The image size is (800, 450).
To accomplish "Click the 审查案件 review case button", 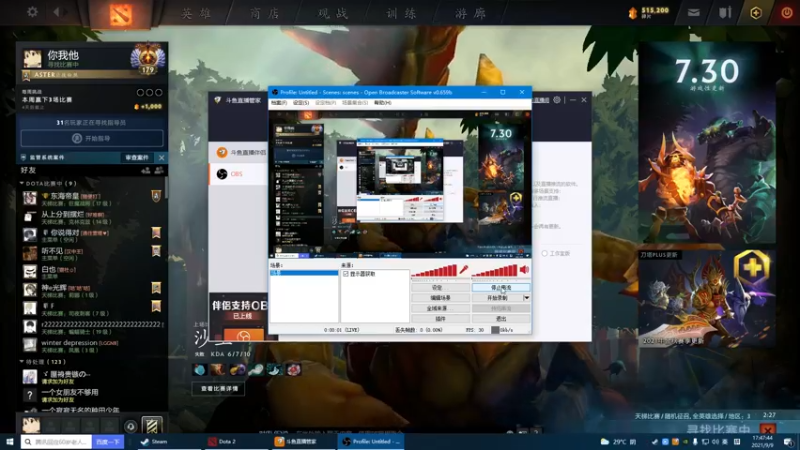I will (x=137, y=158).
